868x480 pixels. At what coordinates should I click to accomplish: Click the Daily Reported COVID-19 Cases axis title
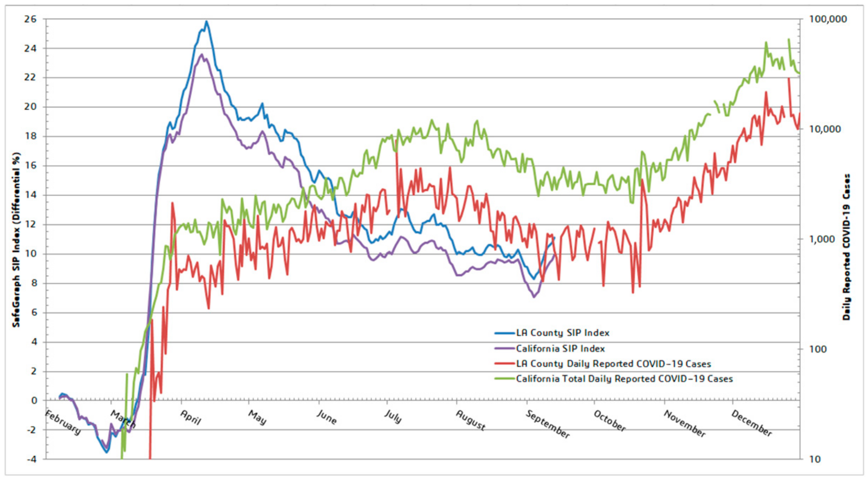click(x=846, y=247)
